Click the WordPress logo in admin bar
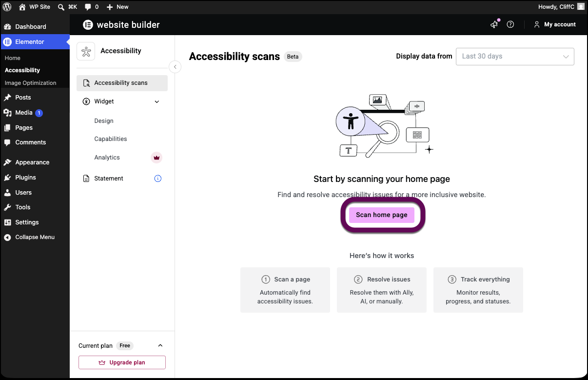This screenshot has width=588, height=380. point(7,7)
